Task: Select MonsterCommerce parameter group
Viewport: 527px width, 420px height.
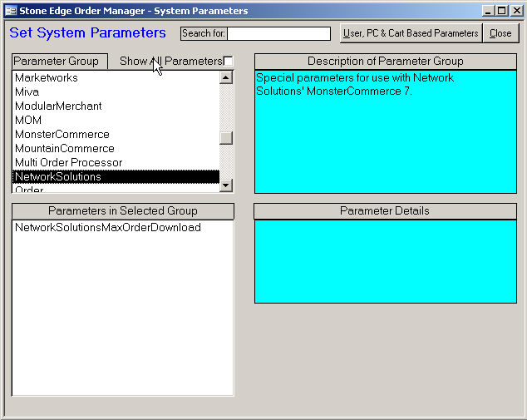Action: pos(116,134)
